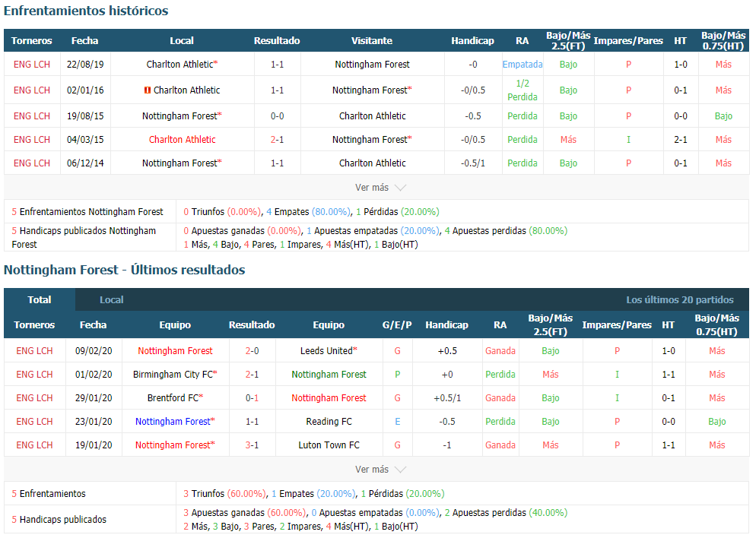
Task: Click the Handicap header in historical table
Action: point(472,41)
